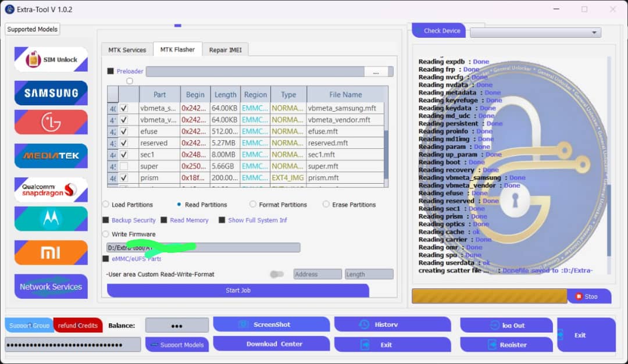Enable the super partition checkbox

124,166
